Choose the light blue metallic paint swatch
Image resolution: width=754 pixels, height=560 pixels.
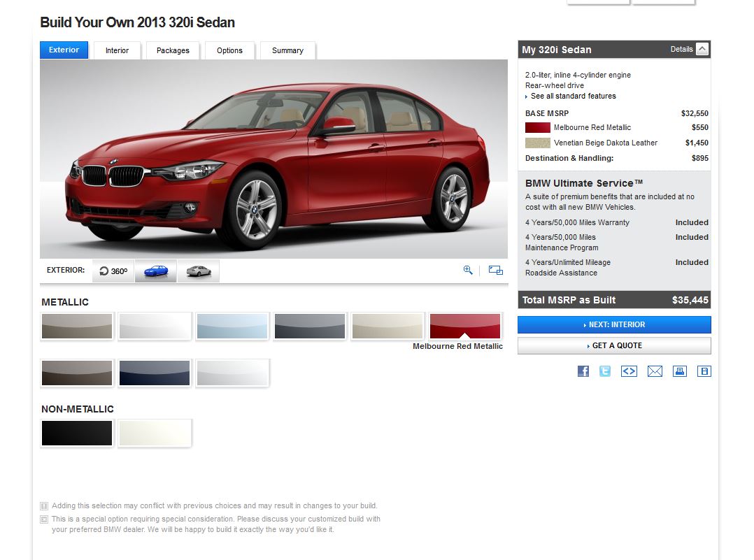pyautogui.click(x=232, y=326)
